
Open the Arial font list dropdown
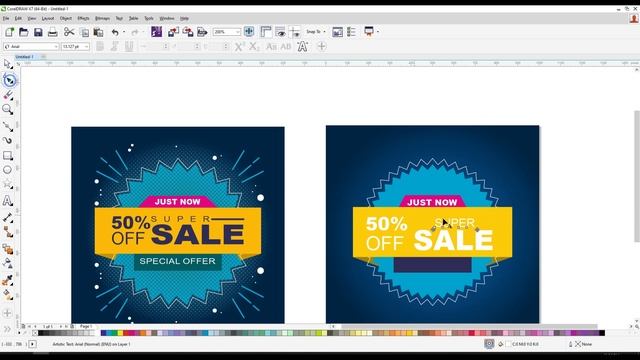pyautogui.click(x=56, y=47)
